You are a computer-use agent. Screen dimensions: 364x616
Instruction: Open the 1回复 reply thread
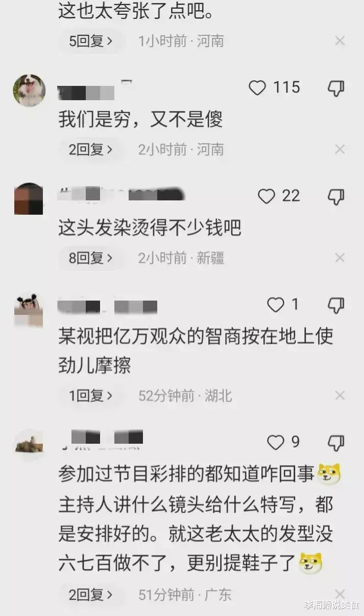pyautogui.click(x=91, y=396)
